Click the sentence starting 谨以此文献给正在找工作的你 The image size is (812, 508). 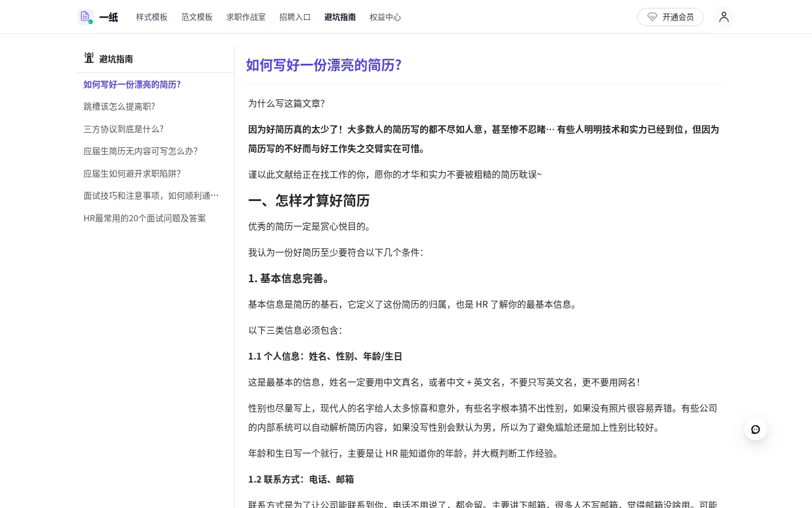(x=395, y=174)
